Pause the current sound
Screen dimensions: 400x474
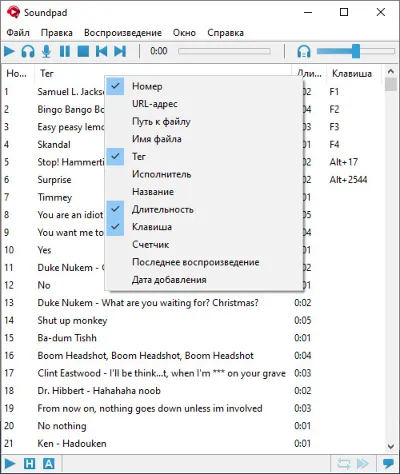pyautogui.click(x=65, y=52)
